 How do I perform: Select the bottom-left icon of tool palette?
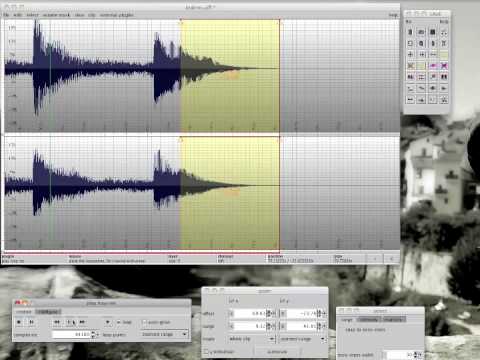(x=410, y=99)
